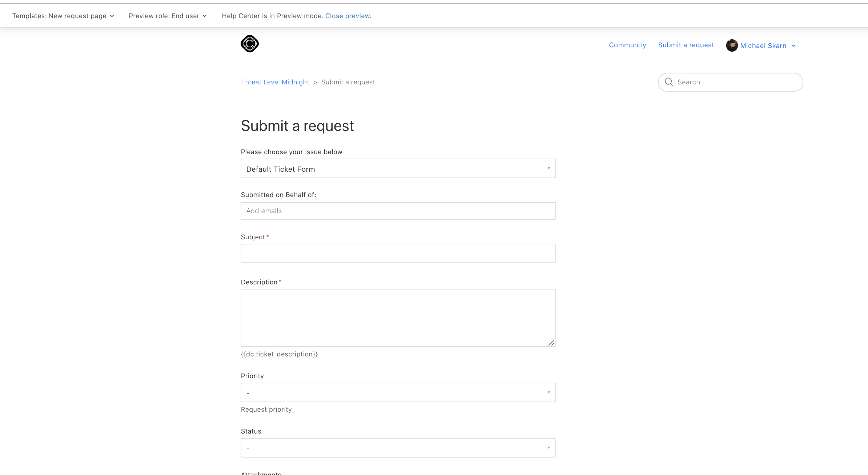
Task: Open the Status dropdown
Action: click(398, 448)
